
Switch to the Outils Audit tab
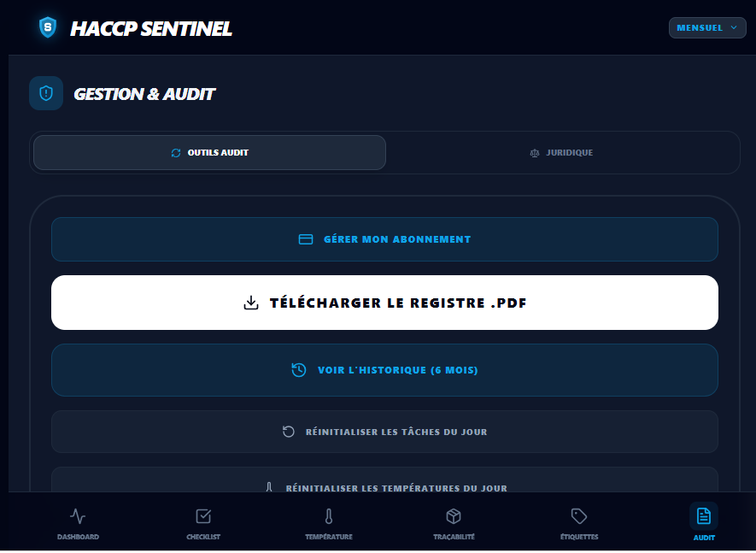point(210,153)
